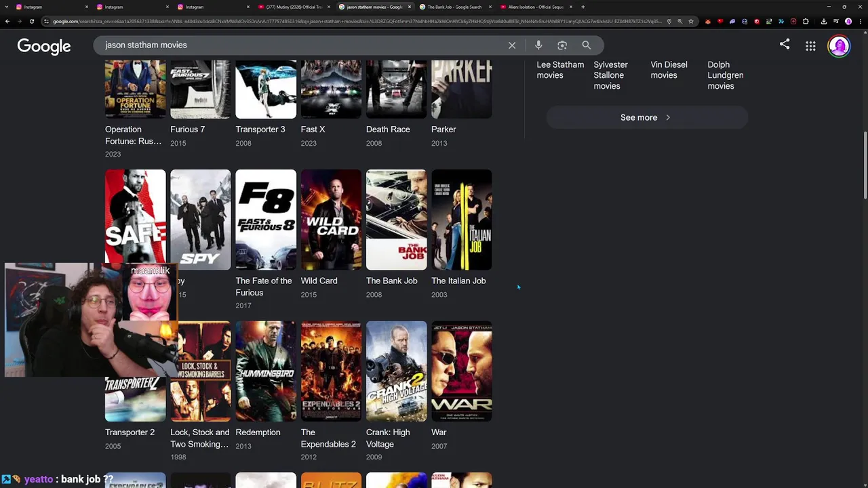Open The Italian Job title link
The image size is (868, 488).
(x=458, y=281)
